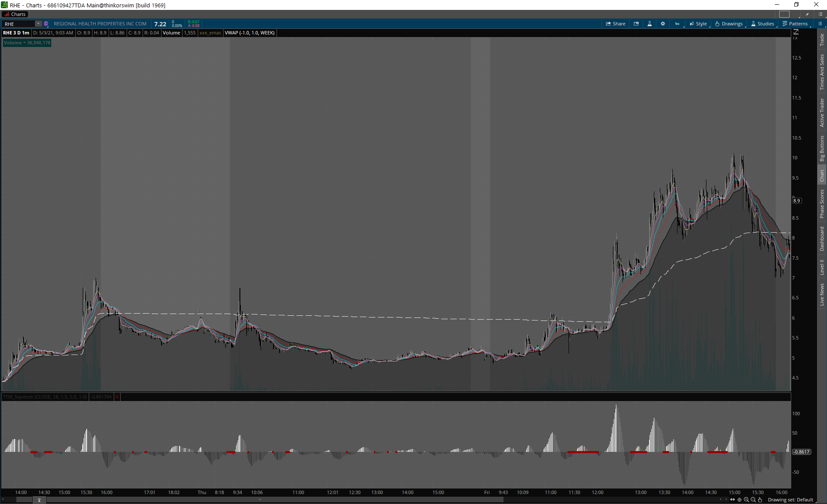This screenshot has width=827, height=504.
Task: Open the RHE symbol dropdown arrow
Action: pyautogui.click(x=38, y=24)
